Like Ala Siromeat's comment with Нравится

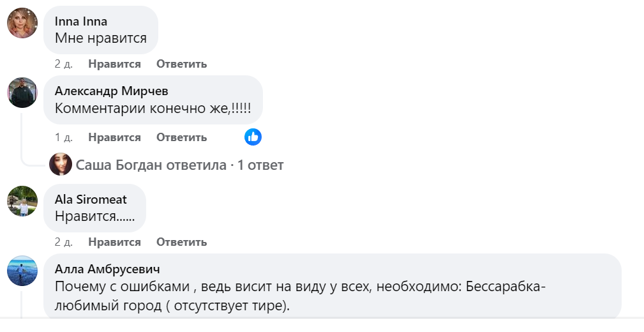114,242
